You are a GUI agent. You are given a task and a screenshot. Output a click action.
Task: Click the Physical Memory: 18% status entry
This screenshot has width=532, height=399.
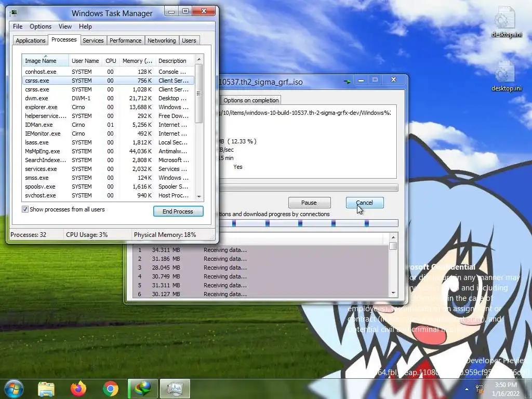(165, 234)
